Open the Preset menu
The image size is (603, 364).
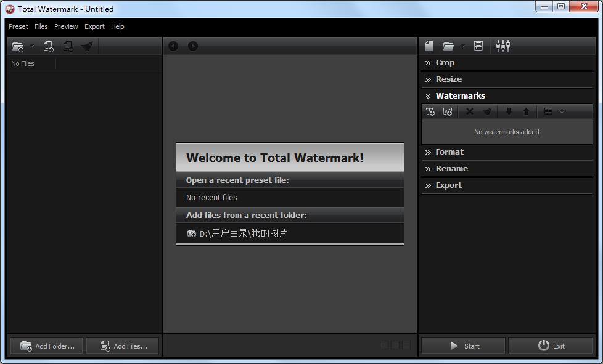pyautogui.click(x=18, y=26)
